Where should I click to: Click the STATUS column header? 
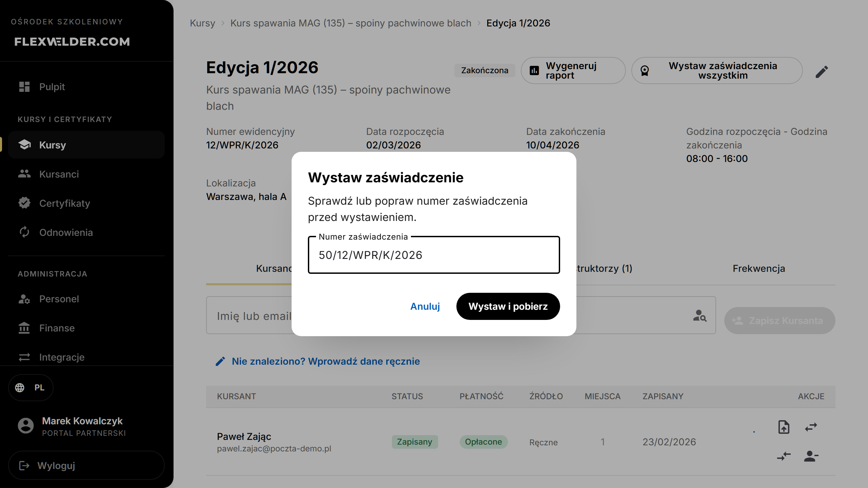tap(407, 396)
